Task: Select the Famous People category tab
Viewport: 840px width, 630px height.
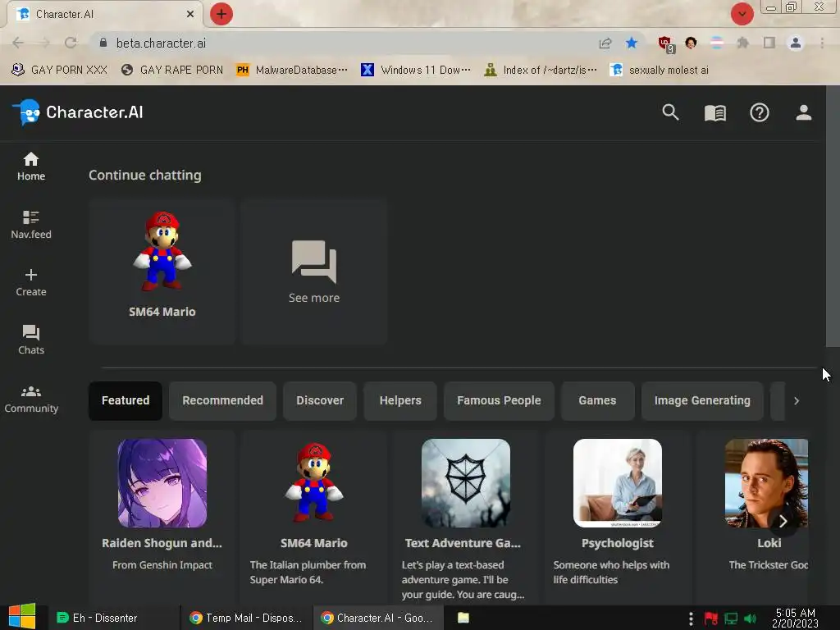Action: click(x=499, y=400)
